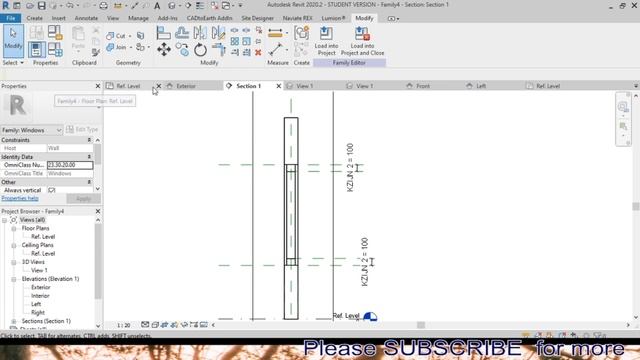Select the Measure Between Two References tool

pos(276,50)
